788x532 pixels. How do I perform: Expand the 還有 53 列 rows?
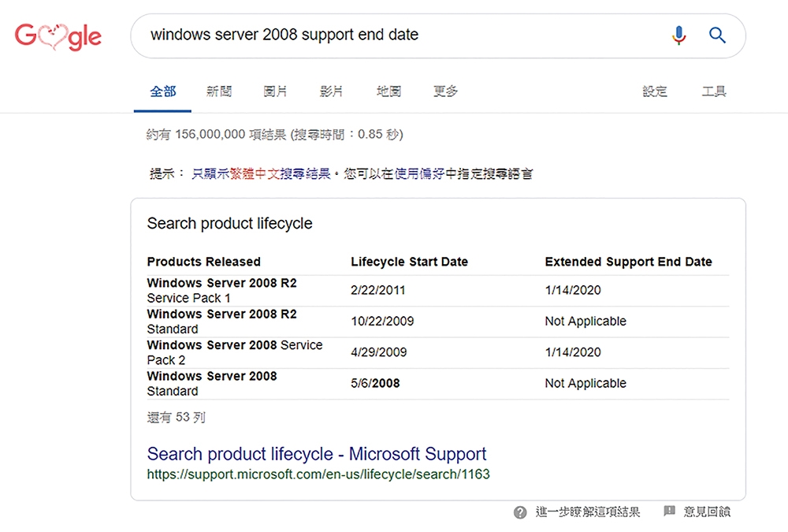pyautogui.click(x=176, y=417)
